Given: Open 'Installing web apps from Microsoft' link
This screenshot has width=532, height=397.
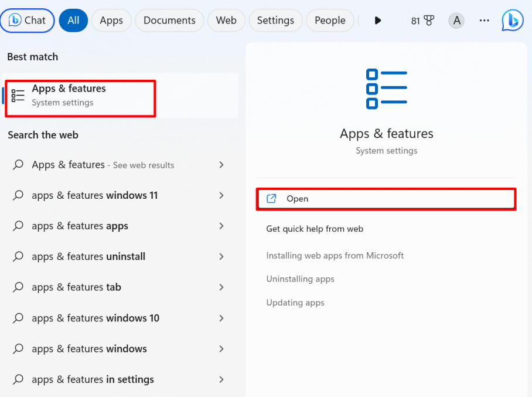Looking at the screenshot, I should (335, 256).
